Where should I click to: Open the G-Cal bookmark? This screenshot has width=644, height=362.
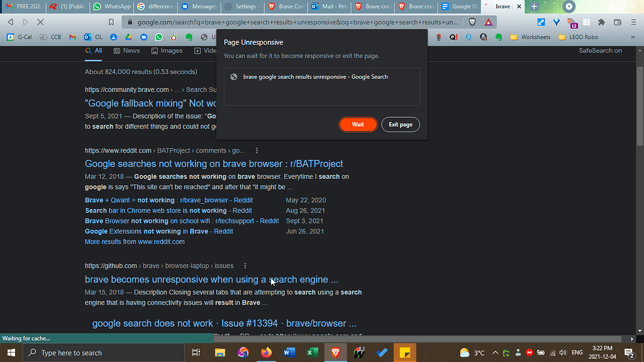coord(19,37)
